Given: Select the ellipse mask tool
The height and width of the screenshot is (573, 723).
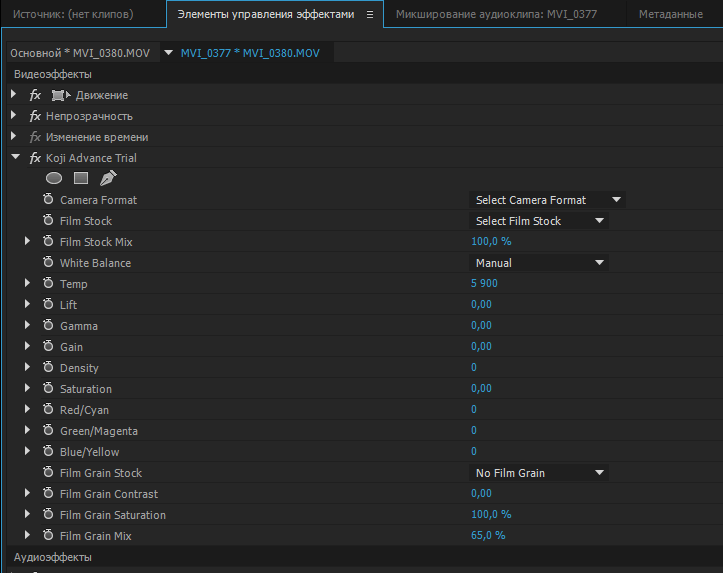Looking at the screenshot, I should pos(54,178).
